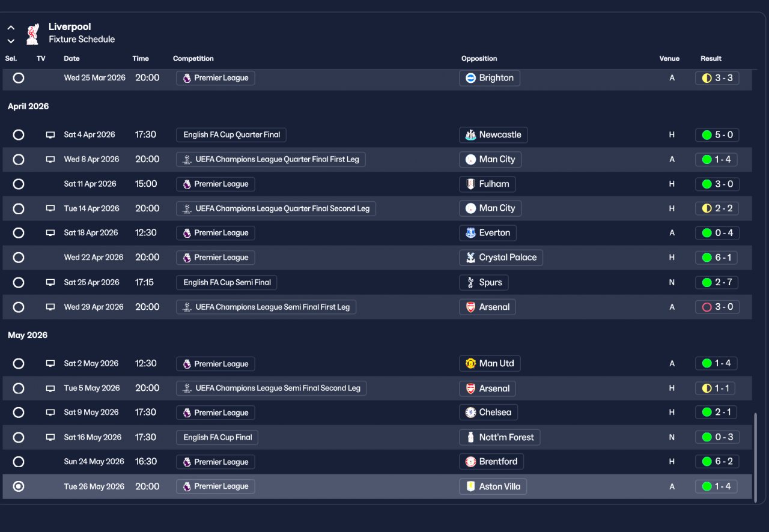Click TV icon for the Chelsea fixture
The height and width of the screenshot is (532, 769).
point(50,413)
